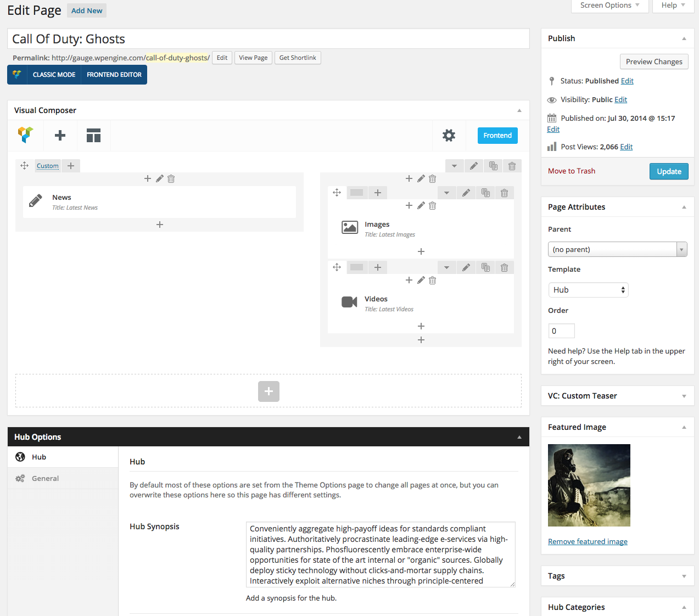Click the featured image thumbnail

click(x=589, y=485)
